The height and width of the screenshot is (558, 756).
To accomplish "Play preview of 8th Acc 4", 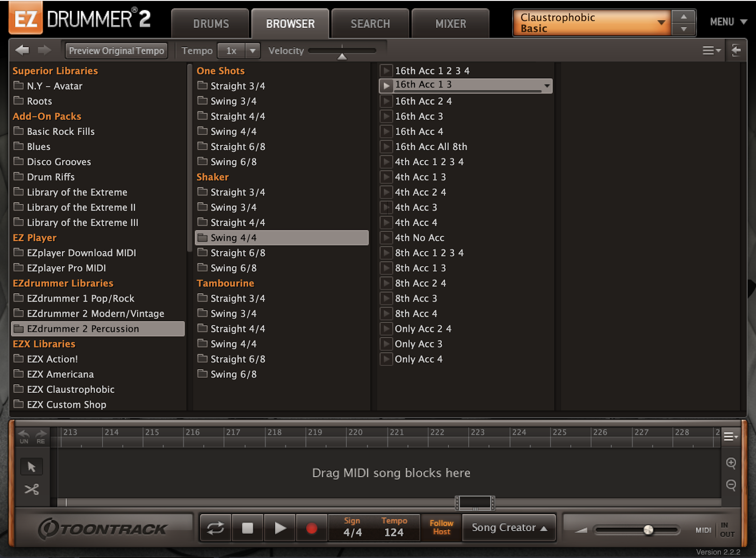I will click(x=386, y=313).
